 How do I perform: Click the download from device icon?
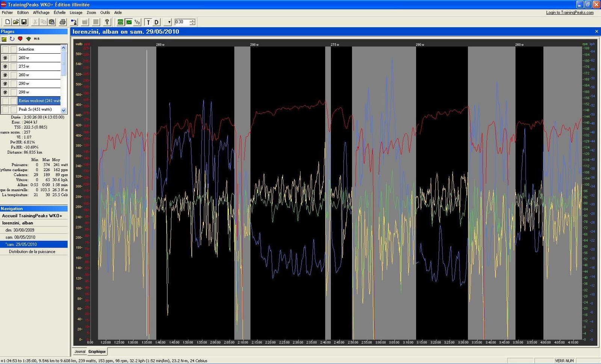coord(74,22)
